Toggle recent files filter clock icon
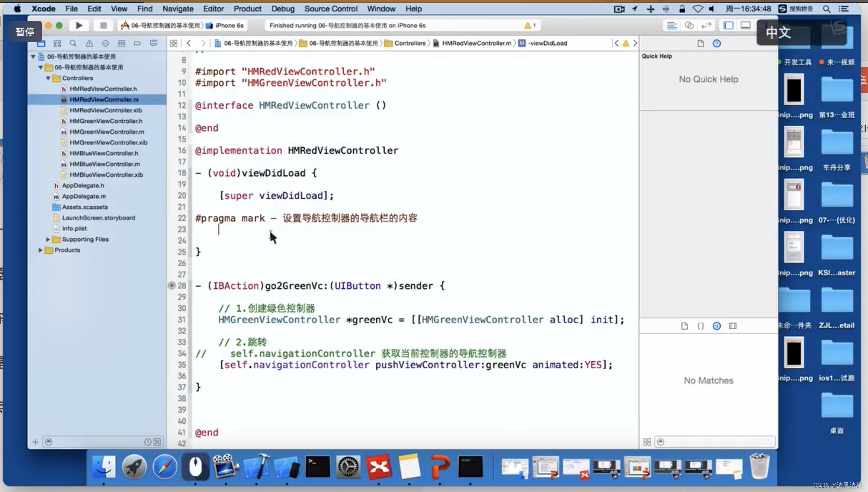Image resolution: width=868 pixels, height=492 pixels. pyautogui.click(x=148, y=442)
